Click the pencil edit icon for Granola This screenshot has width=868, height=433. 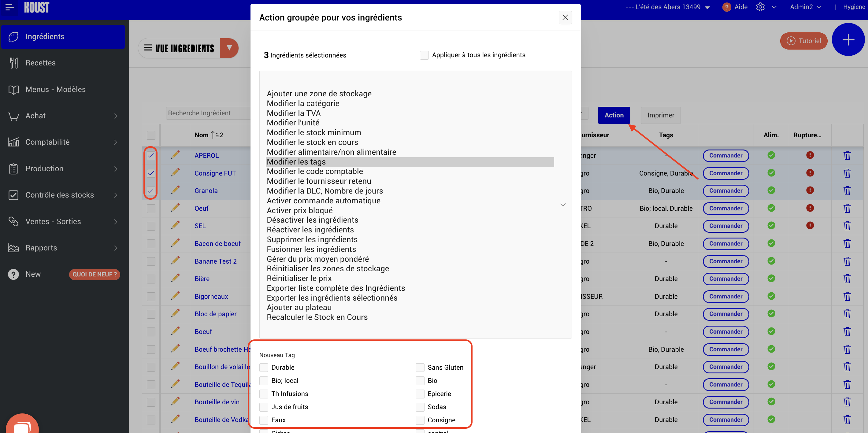(175, 190)
